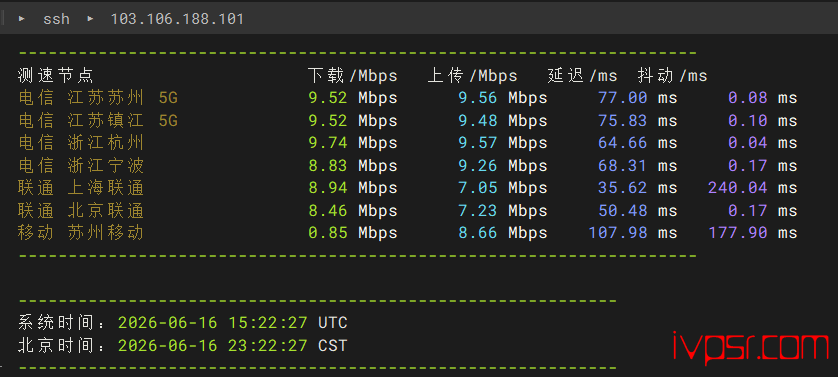Click the 0.17 jitter value for 浙江宁波
This screenshot has height=377, width=838.
point(748,165)
